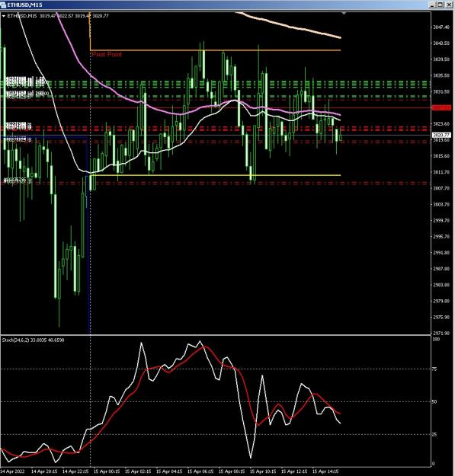Click the 100 level on Stochastic scale
The width and height of the screenshot is (455, 476).
point(435,340)
